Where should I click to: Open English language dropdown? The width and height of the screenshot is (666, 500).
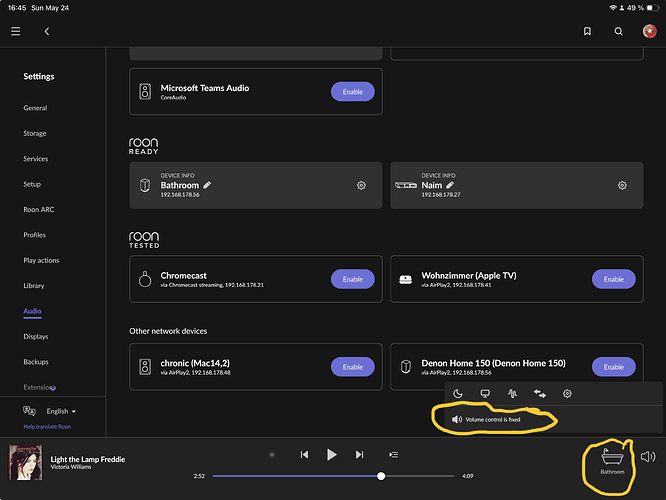tap(61, 411)
